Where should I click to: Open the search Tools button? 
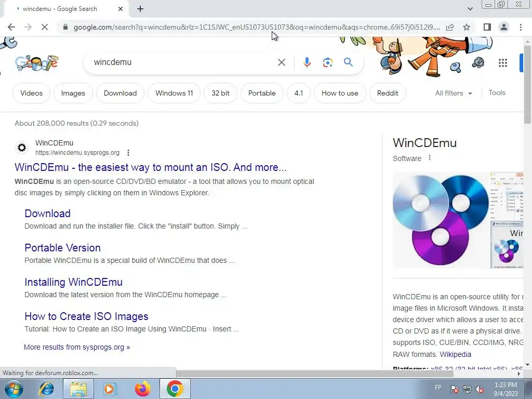click(497, 92)
